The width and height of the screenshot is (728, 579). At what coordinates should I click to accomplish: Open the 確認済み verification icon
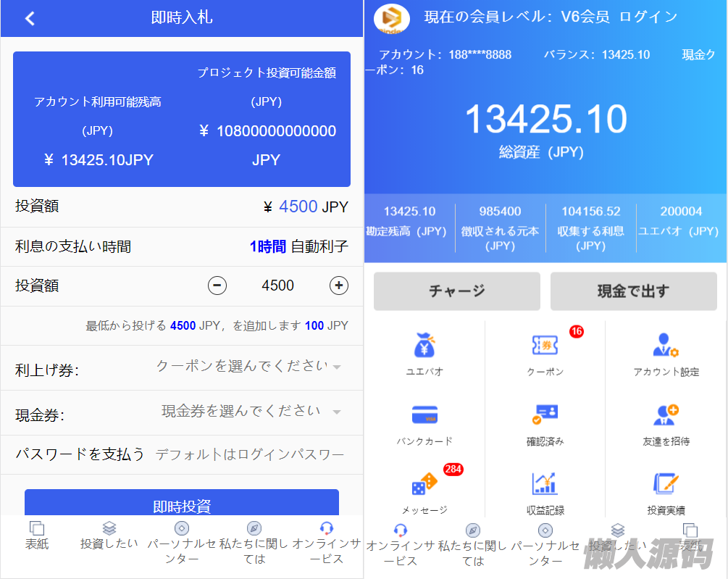click(x=545, y=415)
